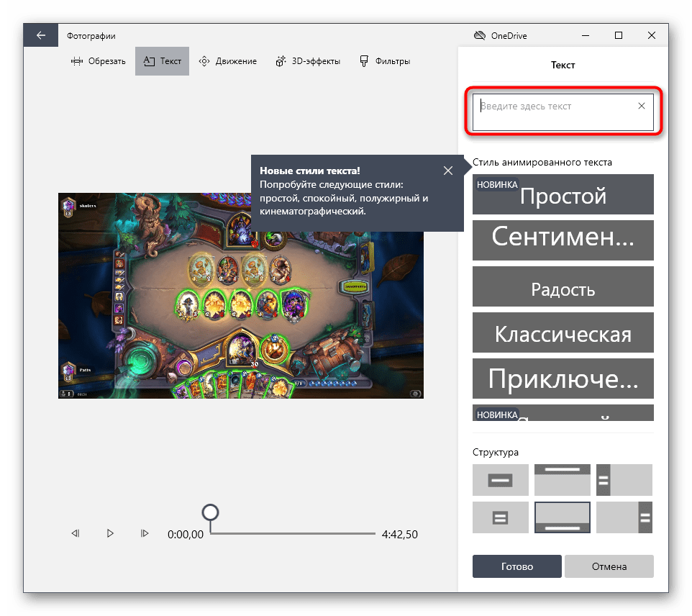Choose the Классическая text style
Viewport: 692px width, 616px height.
pos(563,334)
